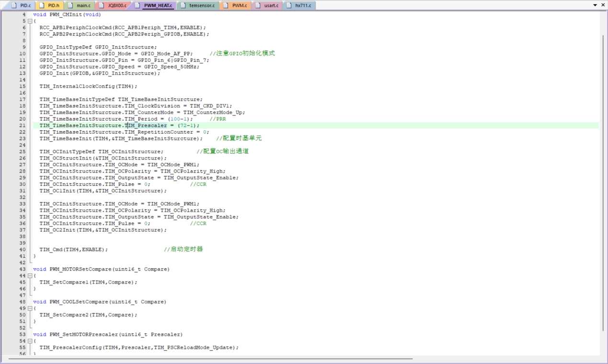The width and height of the screenshot is (608, 364).
Task: Click the comment 配置时基单元
Action: tap(239, 138)
